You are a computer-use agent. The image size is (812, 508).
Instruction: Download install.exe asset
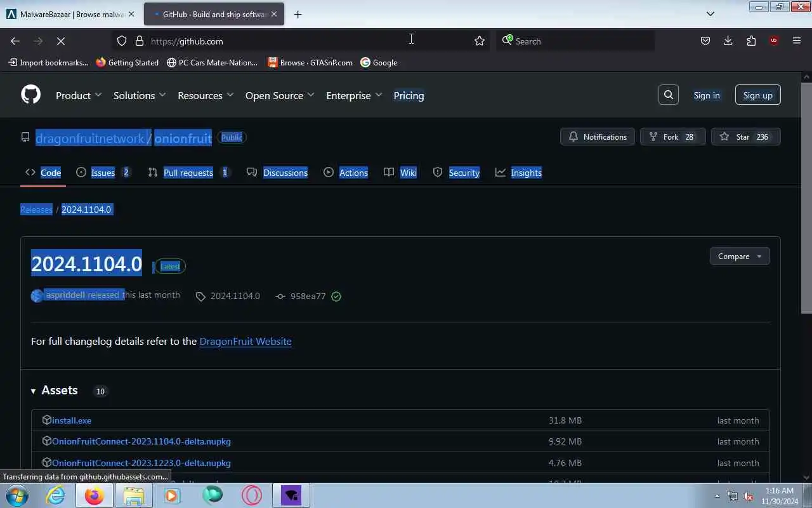72,420
